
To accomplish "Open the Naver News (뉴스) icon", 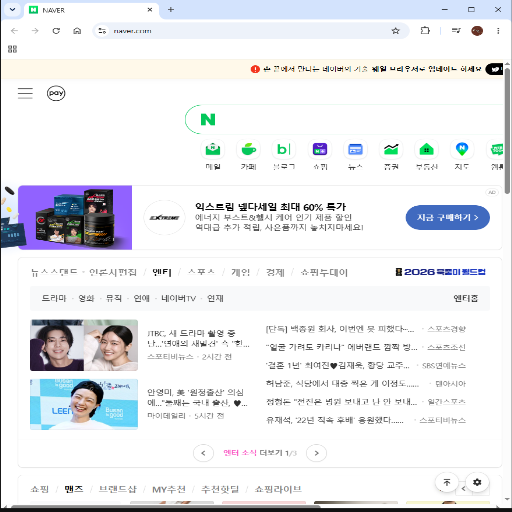I will pos(355,149).
